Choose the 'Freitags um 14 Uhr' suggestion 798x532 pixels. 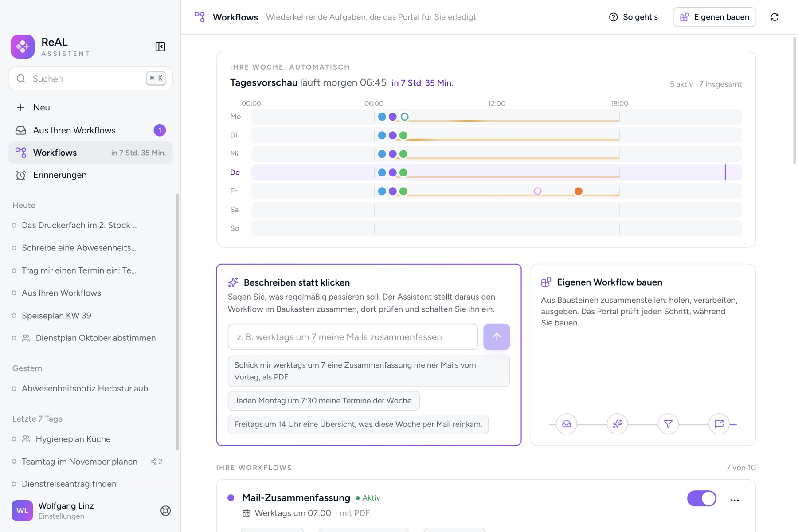click(358, 424)
